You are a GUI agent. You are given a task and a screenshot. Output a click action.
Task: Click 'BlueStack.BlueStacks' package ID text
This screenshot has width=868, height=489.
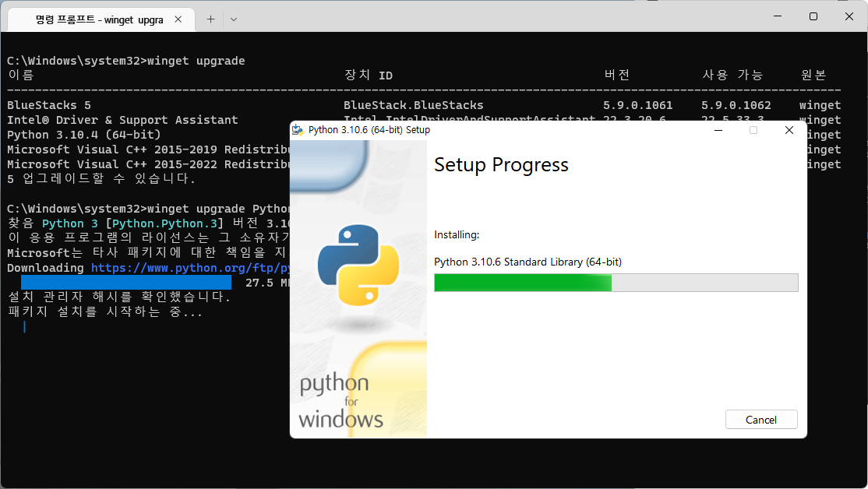pos(414,105)
